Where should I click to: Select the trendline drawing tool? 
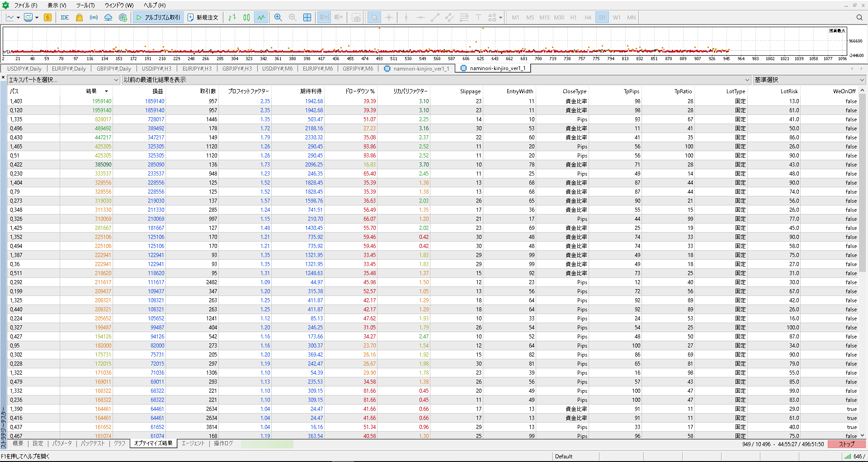point(435,18)
